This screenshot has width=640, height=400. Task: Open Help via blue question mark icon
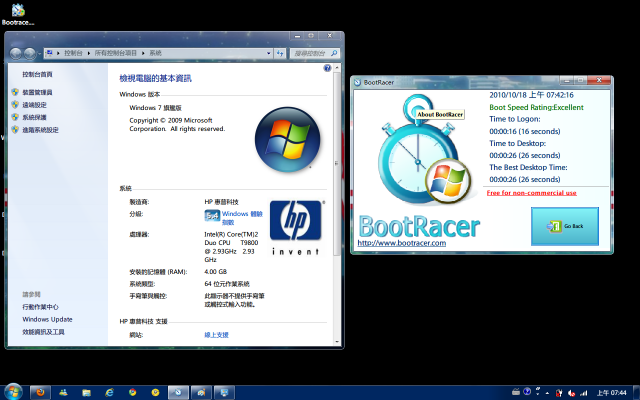[327, 68]
